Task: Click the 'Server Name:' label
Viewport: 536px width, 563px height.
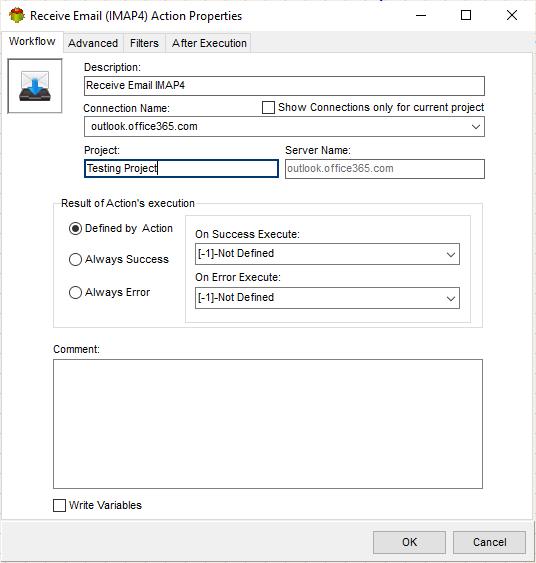Action: click(x=318, y=150)
